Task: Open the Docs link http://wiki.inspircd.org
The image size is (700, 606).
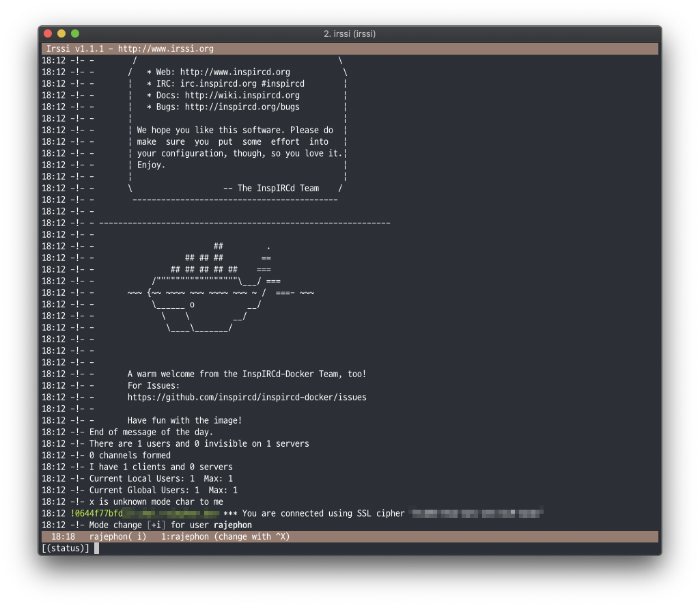Action: tap(242, 95)
